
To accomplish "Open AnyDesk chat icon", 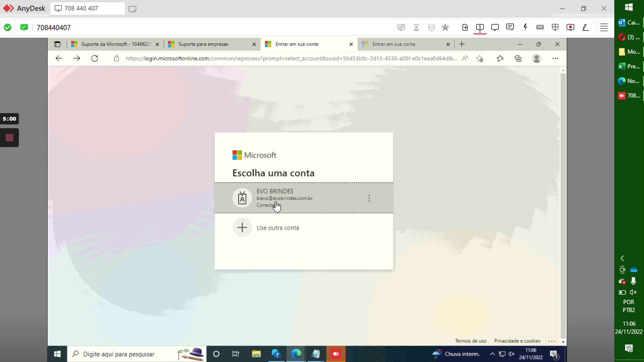I will pos(510,28).
